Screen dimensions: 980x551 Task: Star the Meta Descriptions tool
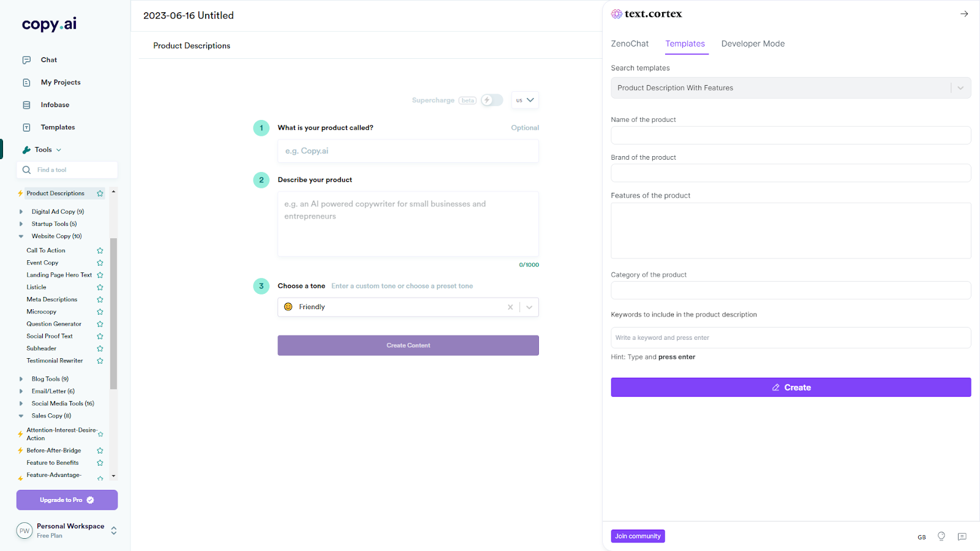point(100,299)
